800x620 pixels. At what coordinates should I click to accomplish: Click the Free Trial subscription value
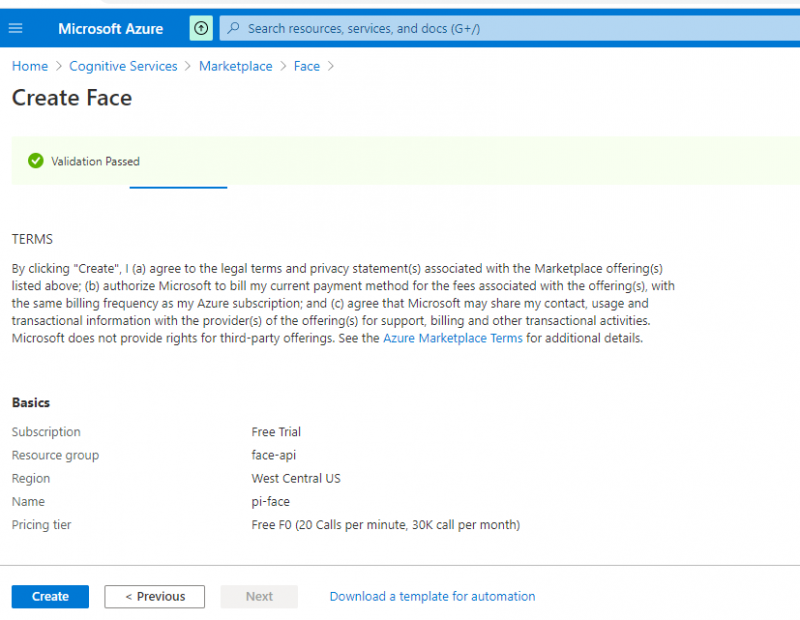coord(276,432)
